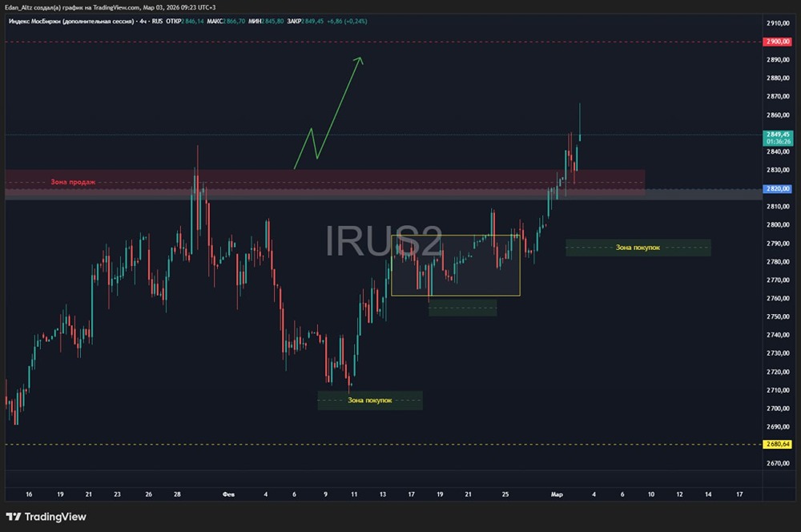Click the 2 860,00 price scale tick
This screenshot has height=532, width=801.
tap(778, 115)
